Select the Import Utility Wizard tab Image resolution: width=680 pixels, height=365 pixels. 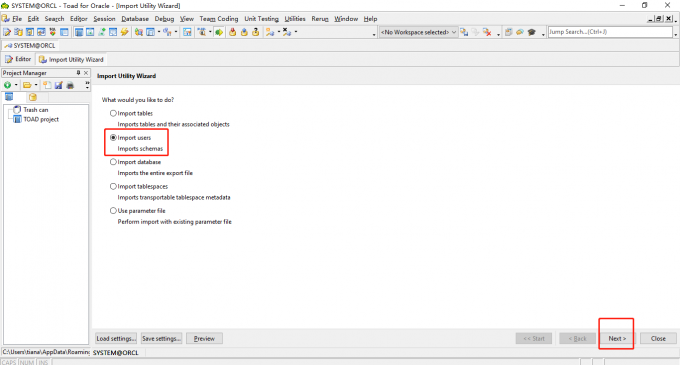click(x=72, y=59)
